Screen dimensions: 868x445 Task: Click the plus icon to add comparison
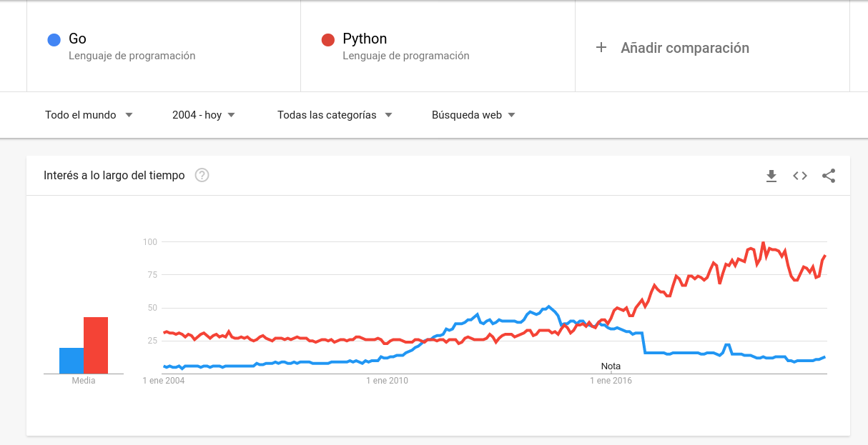click(x=601, y=48)
